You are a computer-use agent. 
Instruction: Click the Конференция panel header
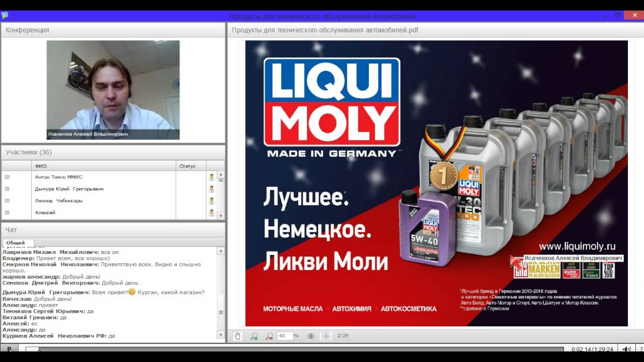[x=113, y=30]
